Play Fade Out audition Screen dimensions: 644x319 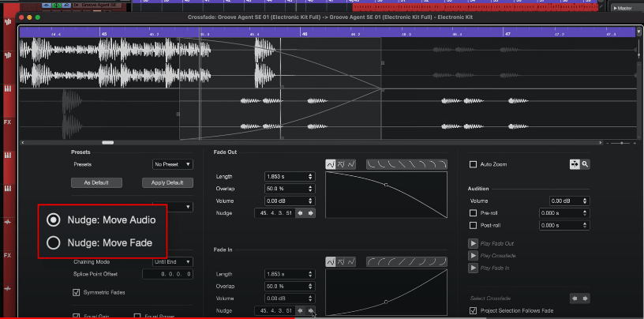pos(474,243)
